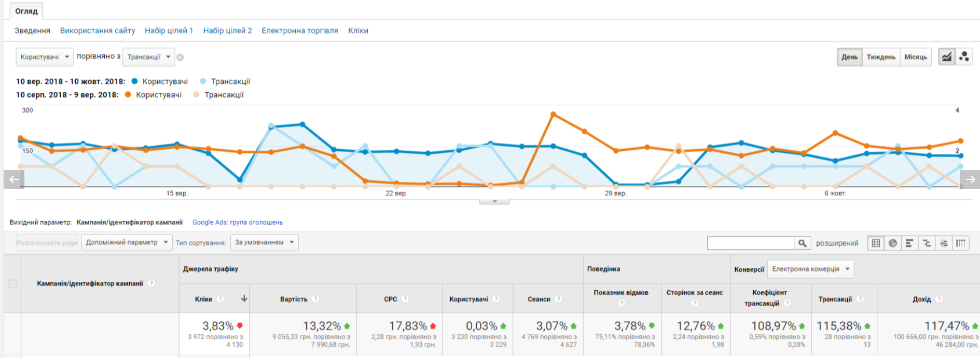Viewport: 980px width, 358px height.
Task: Open the За умовчанням sort type dropdown
Action: coord(265,242)
